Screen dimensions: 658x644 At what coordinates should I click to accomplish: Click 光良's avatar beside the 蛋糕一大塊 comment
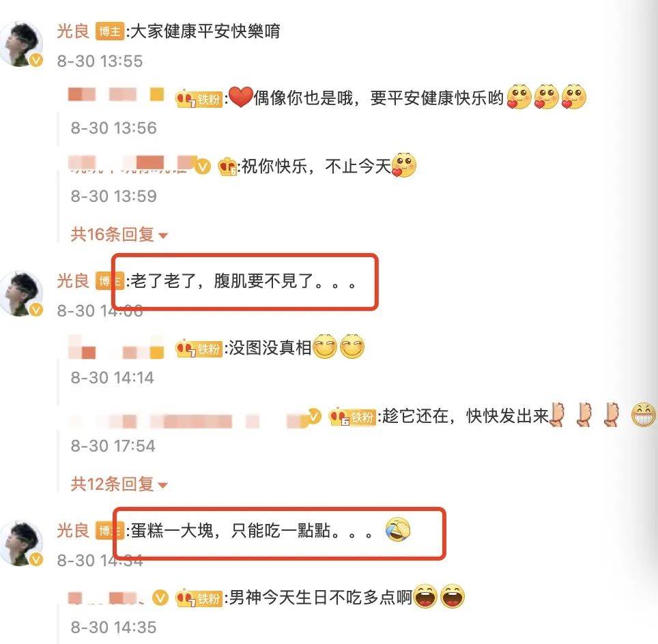pos(21,543)
